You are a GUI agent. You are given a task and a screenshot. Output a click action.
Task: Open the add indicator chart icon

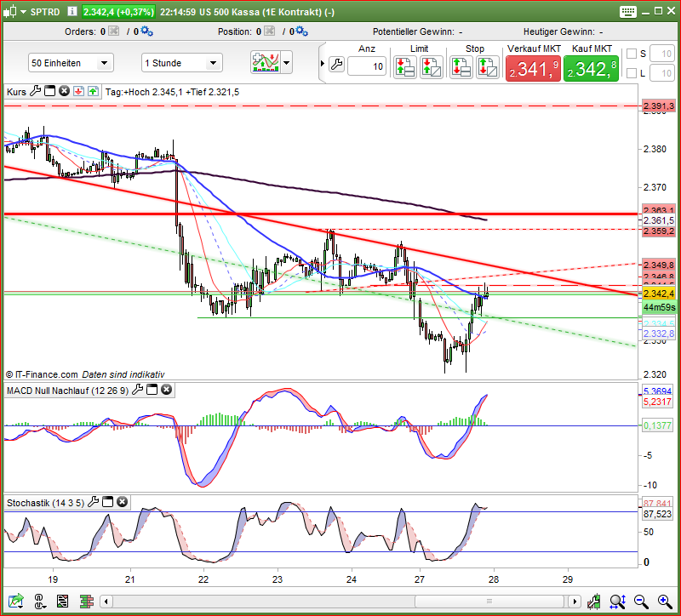tap(266, 62)
